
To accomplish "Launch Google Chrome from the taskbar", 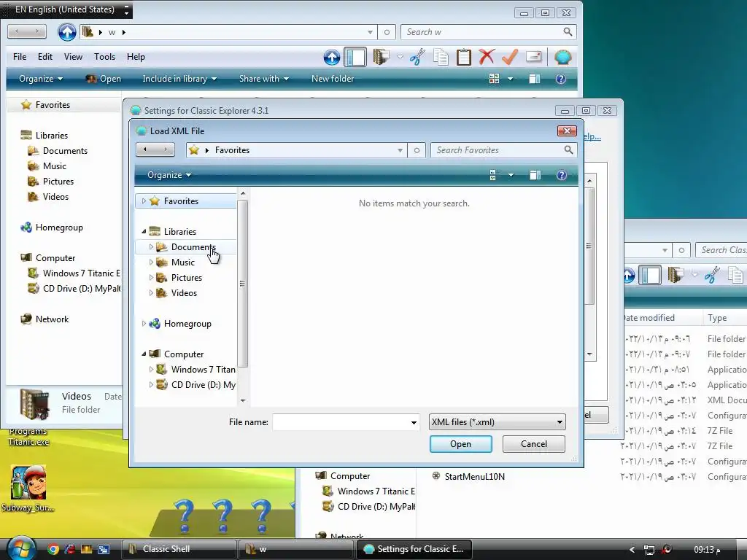I will point(53,549).
